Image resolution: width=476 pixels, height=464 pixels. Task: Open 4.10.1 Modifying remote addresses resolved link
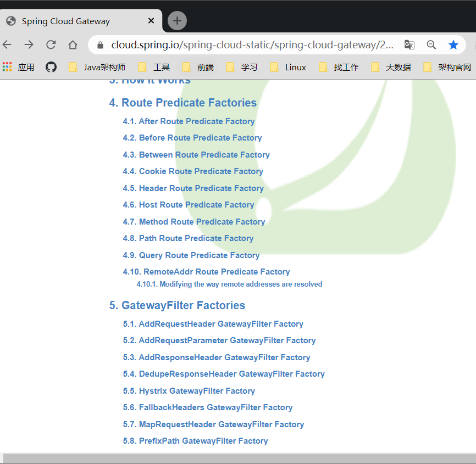coord(229,284)
